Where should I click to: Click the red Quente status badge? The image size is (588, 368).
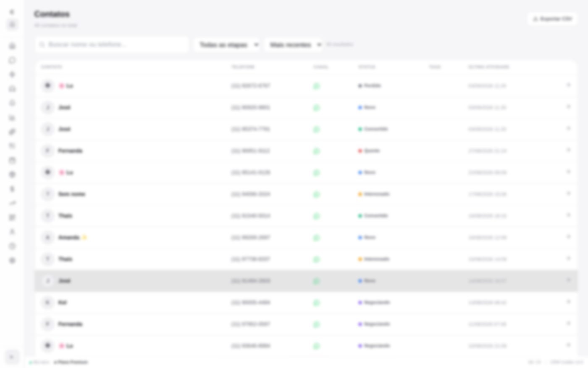(369, 151)
